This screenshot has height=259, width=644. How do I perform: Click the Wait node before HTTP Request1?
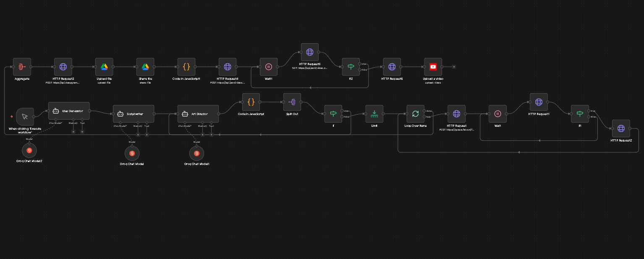pyautogui.click(x=498, y=114)
